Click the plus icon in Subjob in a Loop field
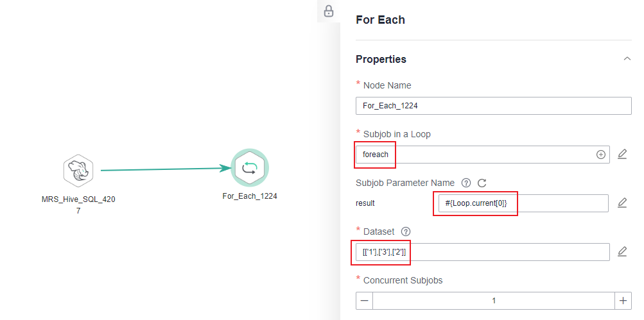644x320 pixels. (601, 155)
